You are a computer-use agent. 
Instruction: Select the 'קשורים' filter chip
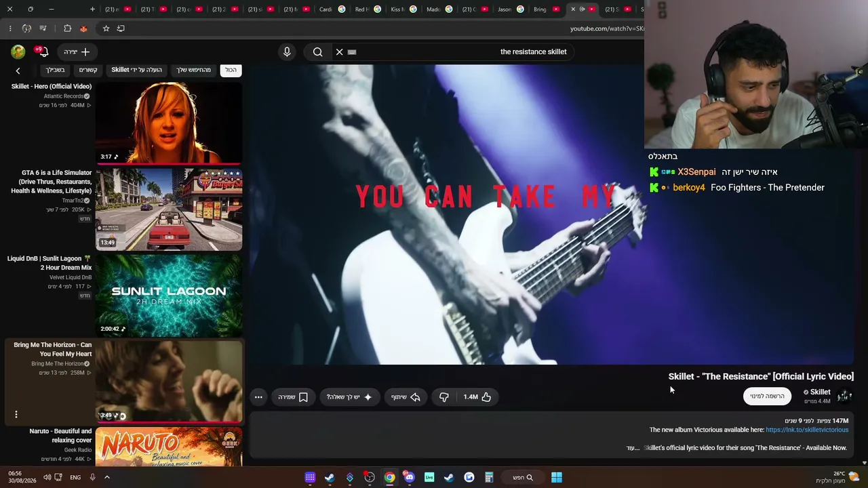(x=88, y=70)
